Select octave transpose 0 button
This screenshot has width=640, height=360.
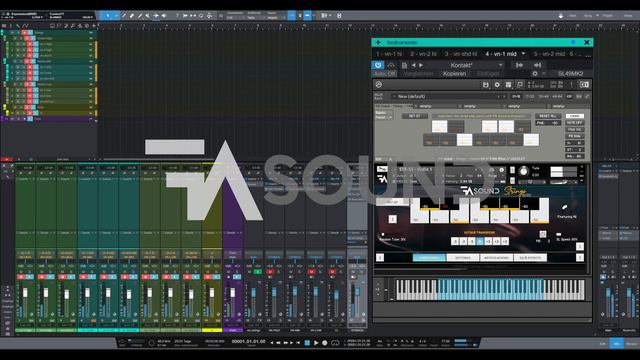(480, 242)
